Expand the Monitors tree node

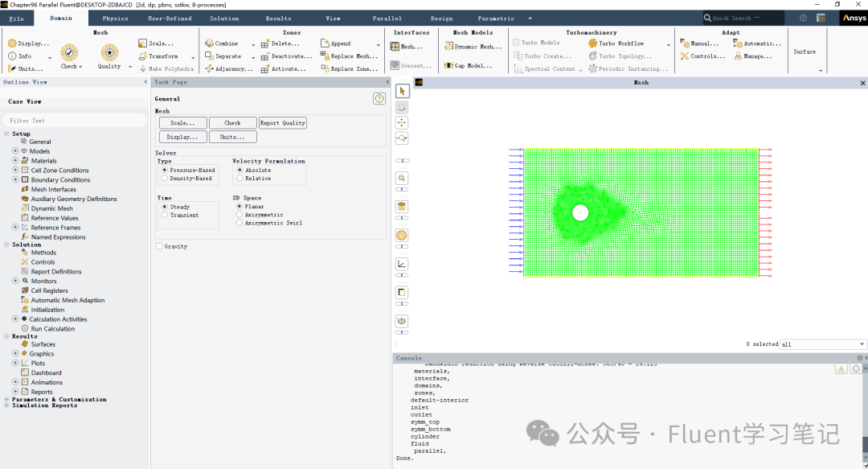pos(15,281)
